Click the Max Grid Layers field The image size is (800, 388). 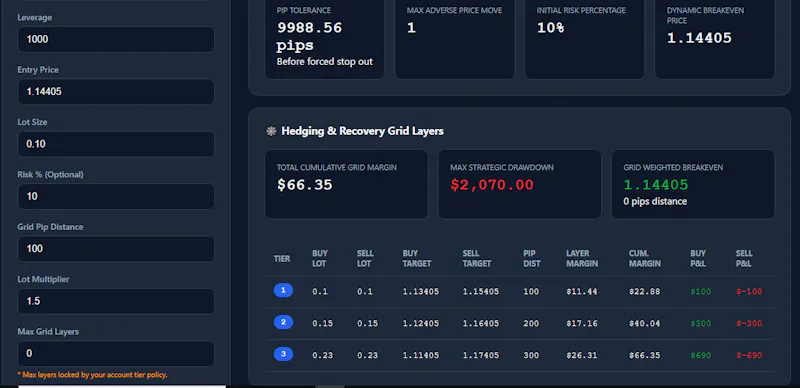pos(116,353)
